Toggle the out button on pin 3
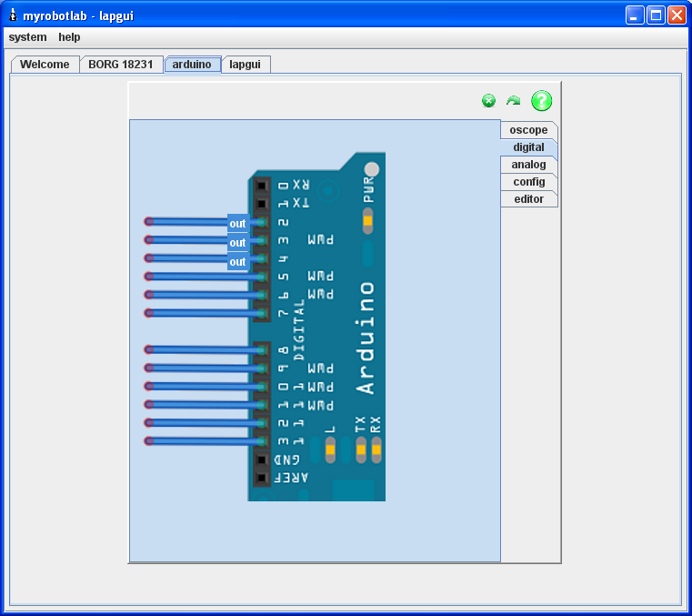 click(238, 242)
